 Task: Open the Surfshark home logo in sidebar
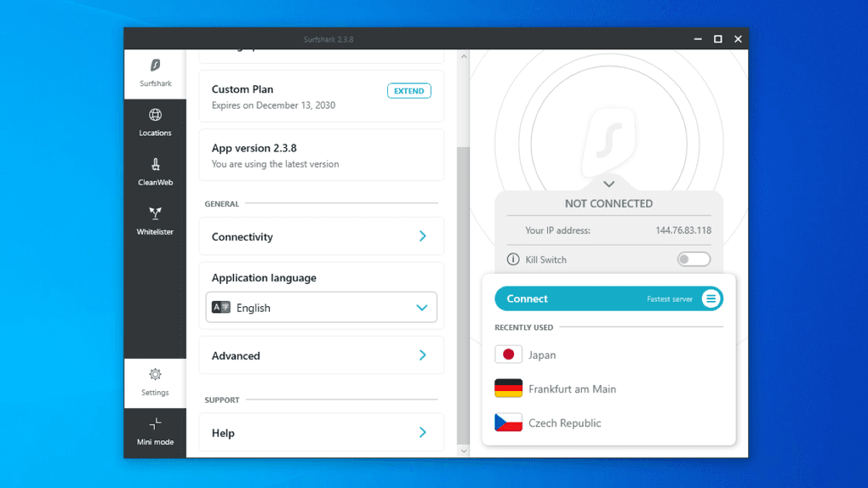pos(155,65)
